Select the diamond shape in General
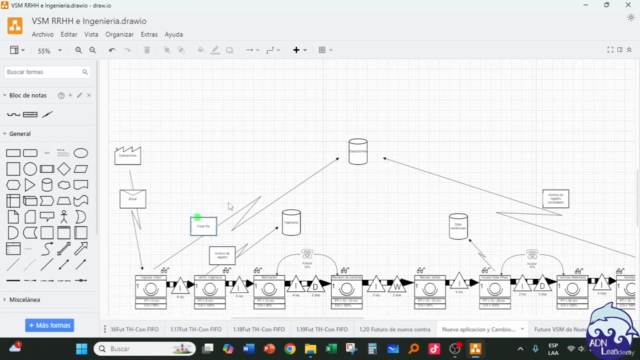 tap(64, 169)
